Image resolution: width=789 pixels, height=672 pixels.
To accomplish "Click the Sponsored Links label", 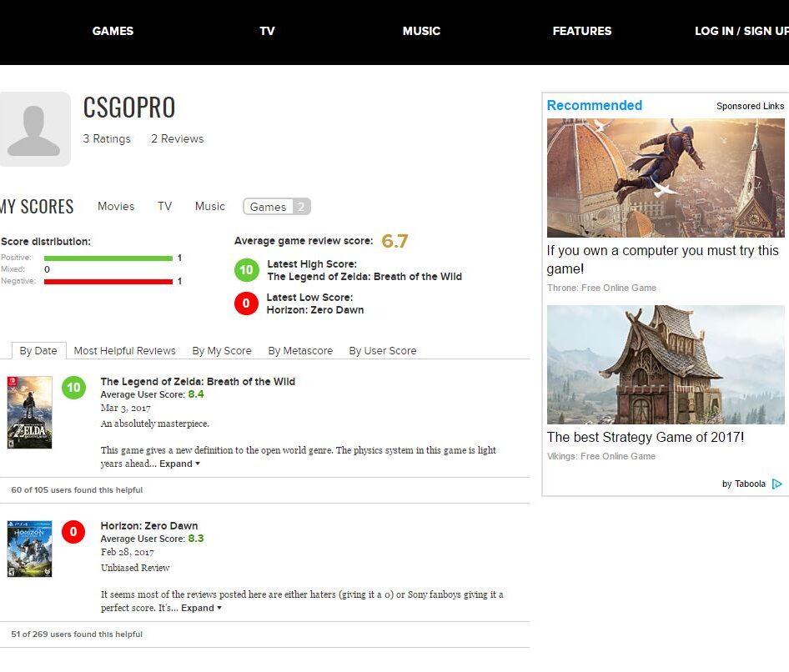I will pyautogui.click(x=751, y=106).
